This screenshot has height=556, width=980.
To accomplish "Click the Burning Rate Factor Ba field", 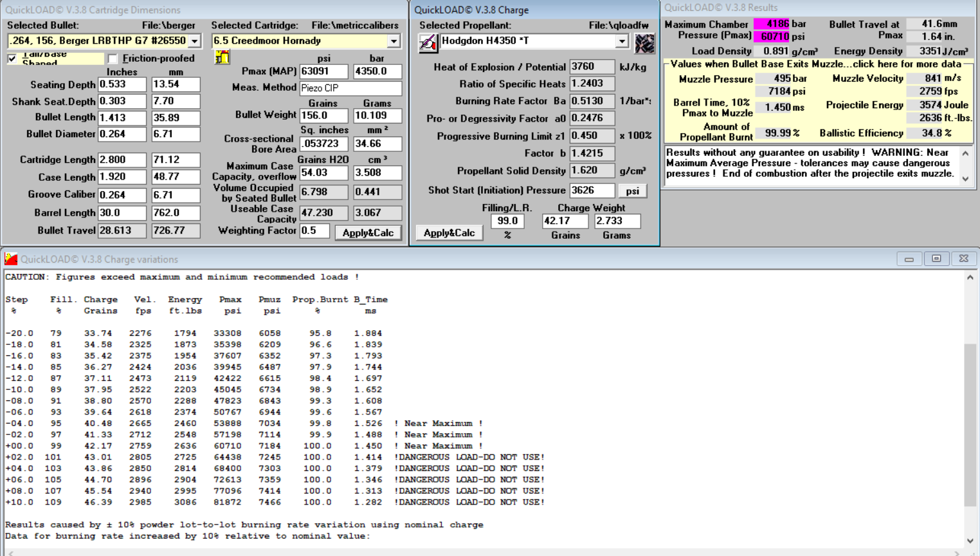I will coord(592,101).
